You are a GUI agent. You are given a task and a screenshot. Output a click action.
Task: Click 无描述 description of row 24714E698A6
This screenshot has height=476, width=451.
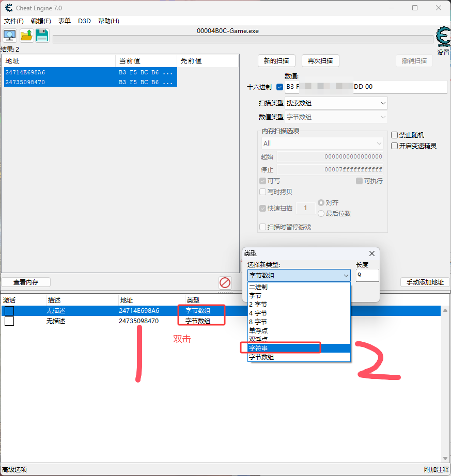pos(56,311)
